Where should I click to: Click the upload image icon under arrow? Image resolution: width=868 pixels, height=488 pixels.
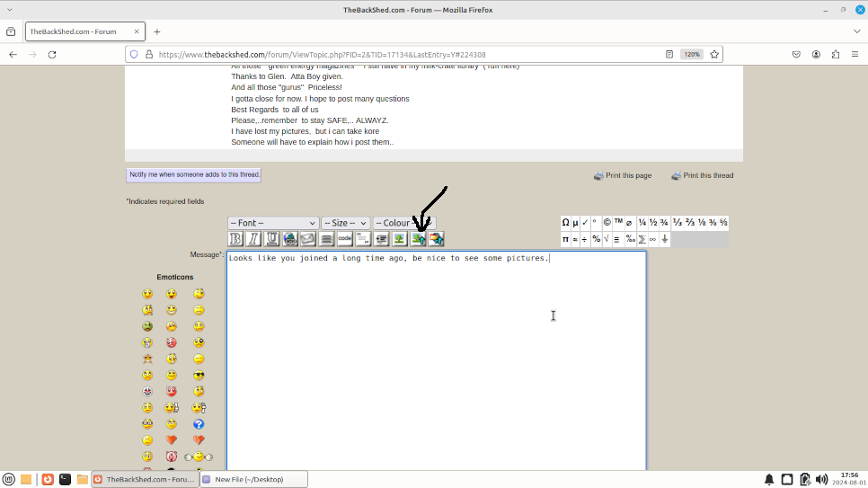point(418,239)
